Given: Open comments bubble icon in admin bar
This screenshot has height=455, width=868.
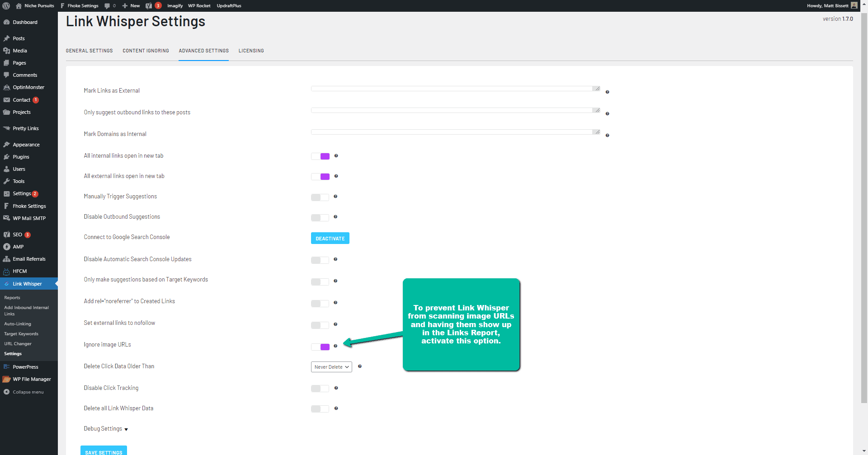Looking at the screenshot, I should tap(108, 6).
